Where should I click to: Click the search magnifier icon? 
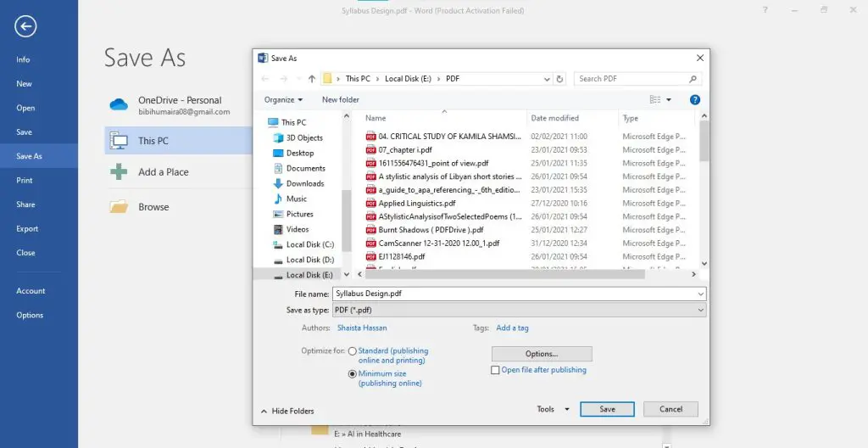coord(693,79)
